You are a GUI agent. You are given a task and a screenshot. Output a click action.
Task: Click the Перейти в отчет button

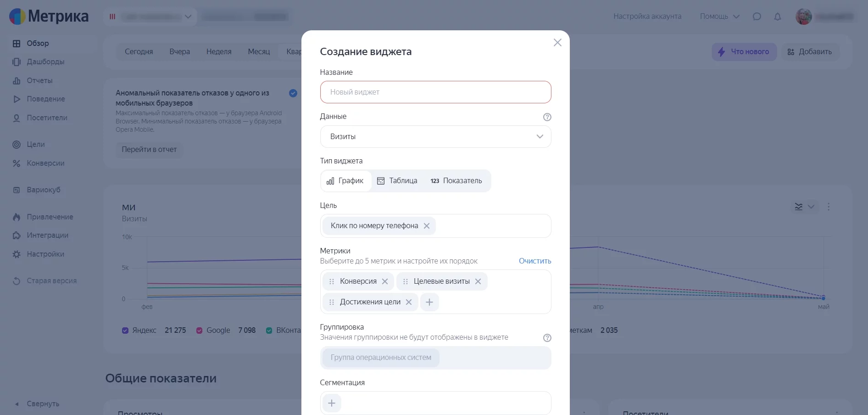click(149, 150)
